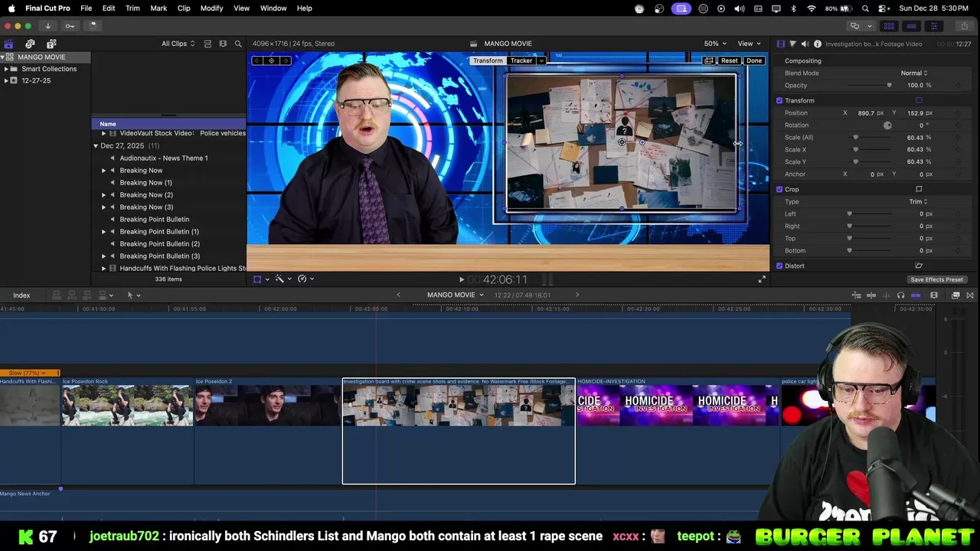Open the File menu
The height and width of the screenshot is (551, 980).
pos(87,8)
